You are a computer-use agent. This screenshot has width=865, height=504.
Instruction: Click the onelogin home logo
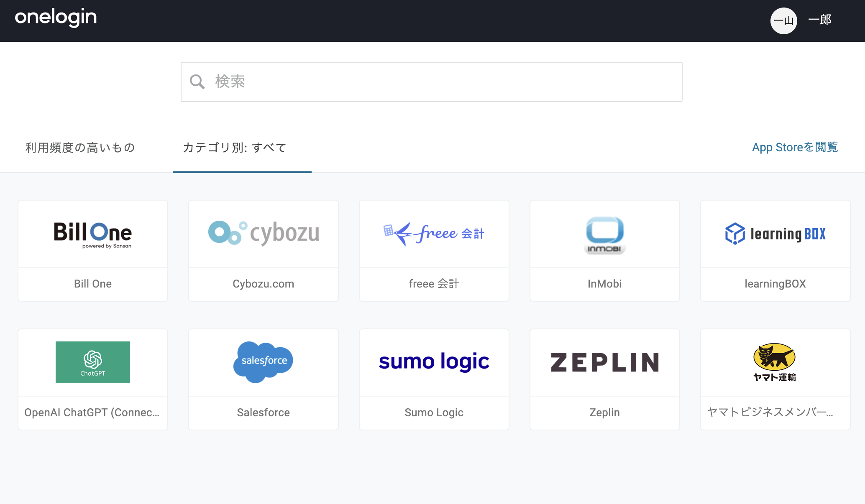[56, 18]
